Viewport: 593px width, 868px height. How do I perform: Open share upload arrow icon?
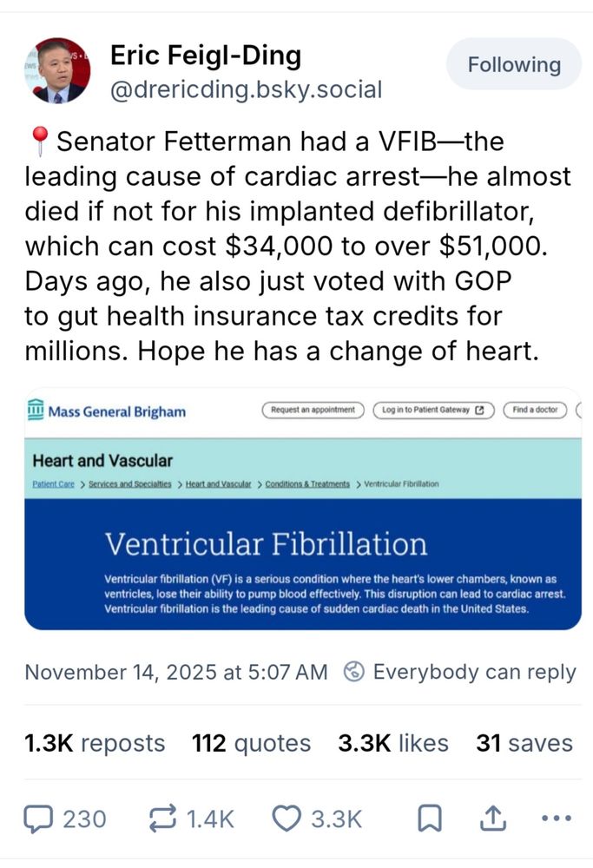492,819
